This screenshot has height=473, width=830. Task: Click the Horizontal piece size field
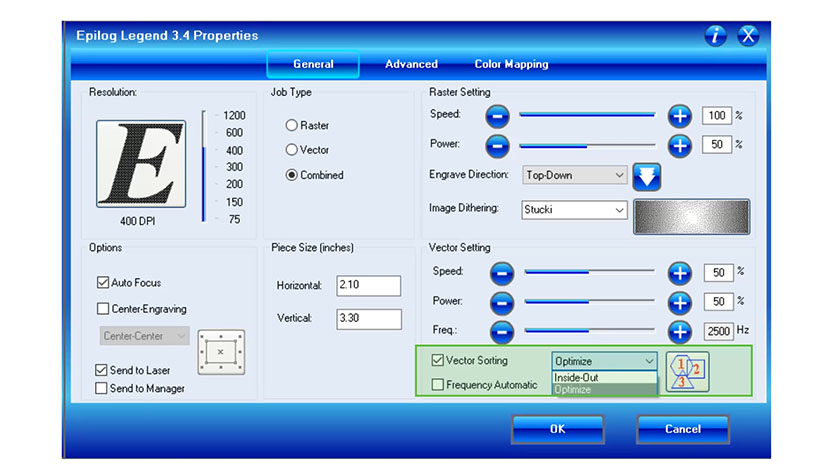368,286
